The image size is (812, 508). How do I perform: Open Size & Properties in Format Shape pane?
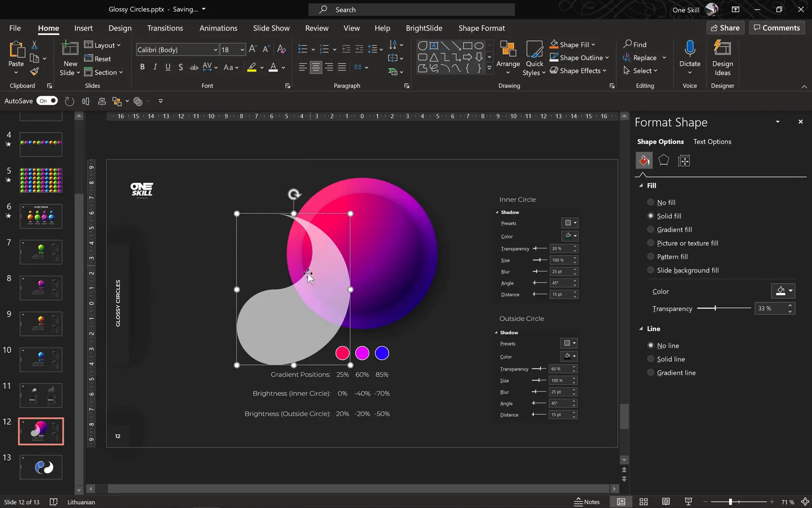(x=684, y=160)
